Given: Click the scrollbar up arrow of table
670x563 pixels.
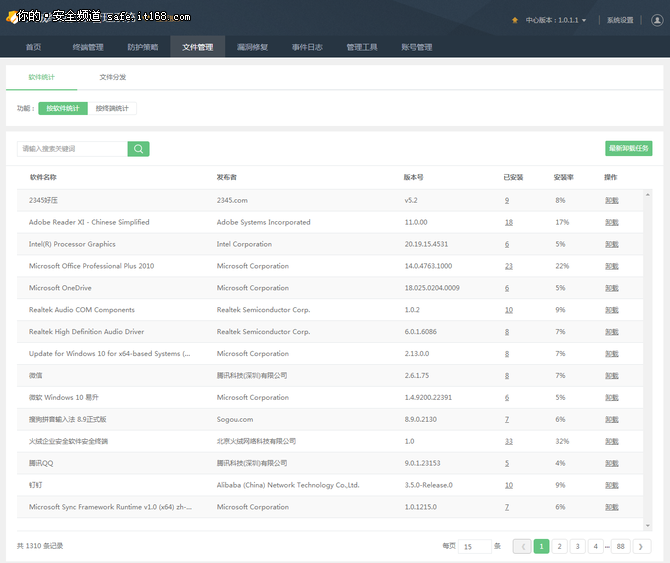Looking at the screenshot, I should coord(648,194).
